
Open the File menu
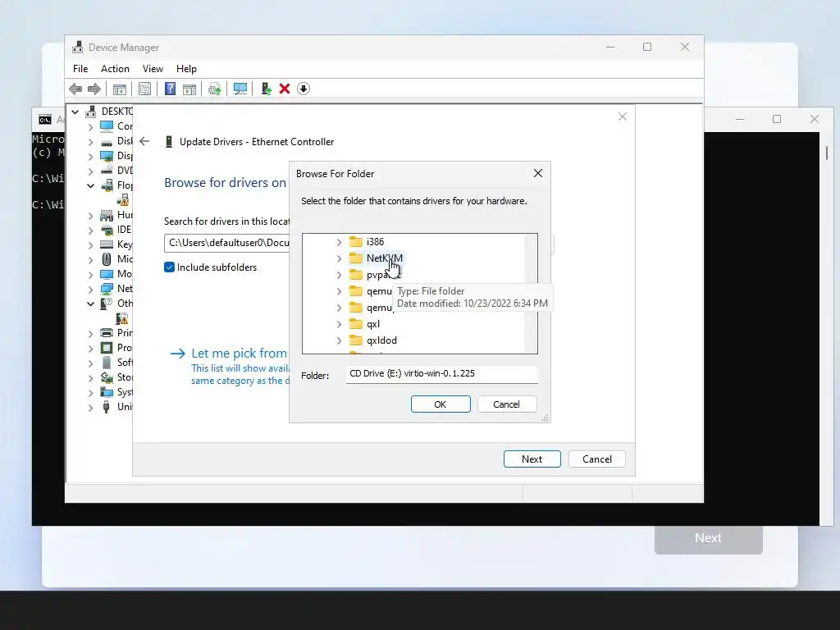tap(80, 69)
